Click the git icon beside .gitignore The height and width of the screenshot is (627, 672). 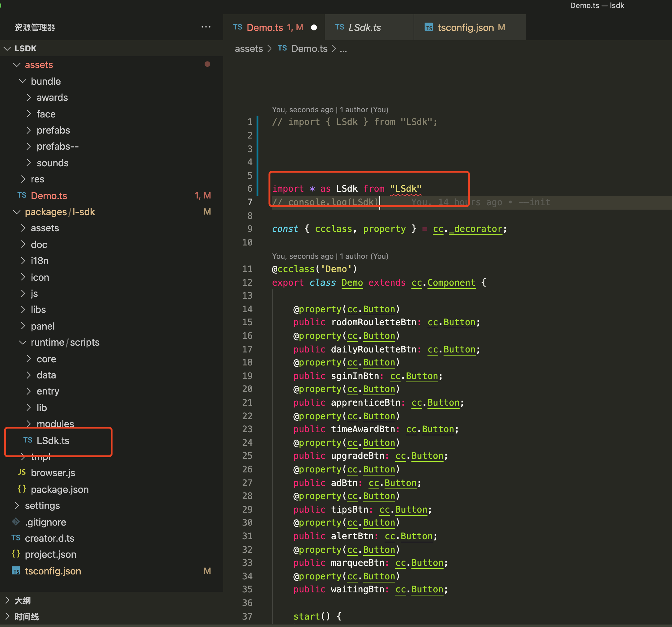(x=16, y=522)
